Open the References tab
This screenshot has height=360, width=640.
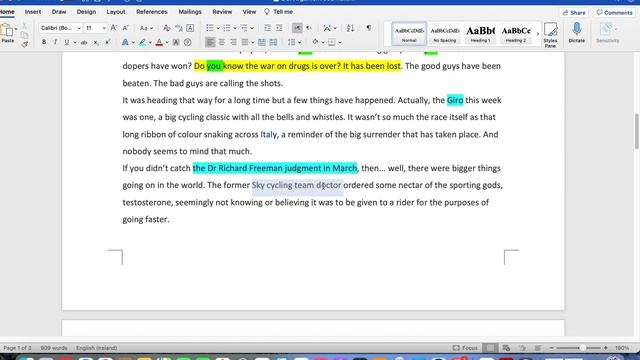click(x=152, y=12)
